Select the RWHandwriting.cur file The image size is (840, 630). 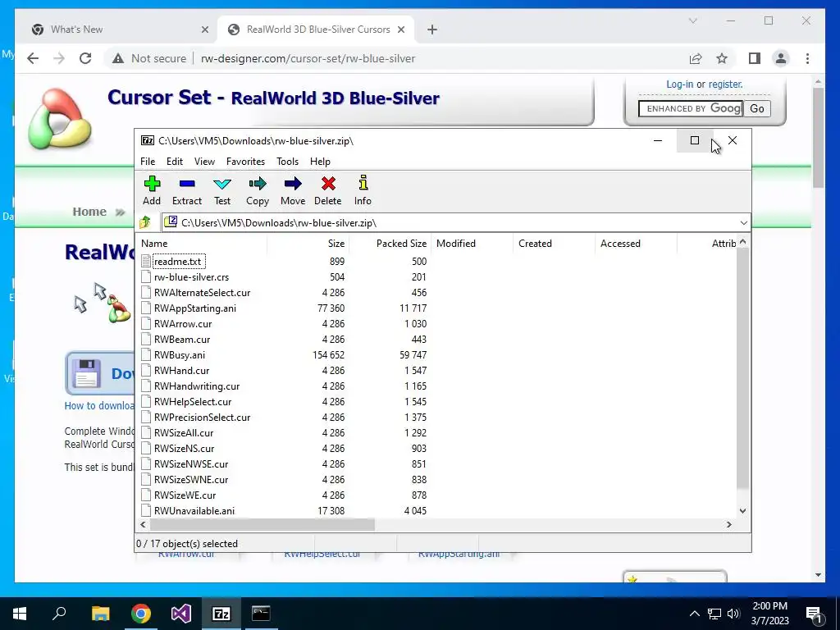point(197,386)
